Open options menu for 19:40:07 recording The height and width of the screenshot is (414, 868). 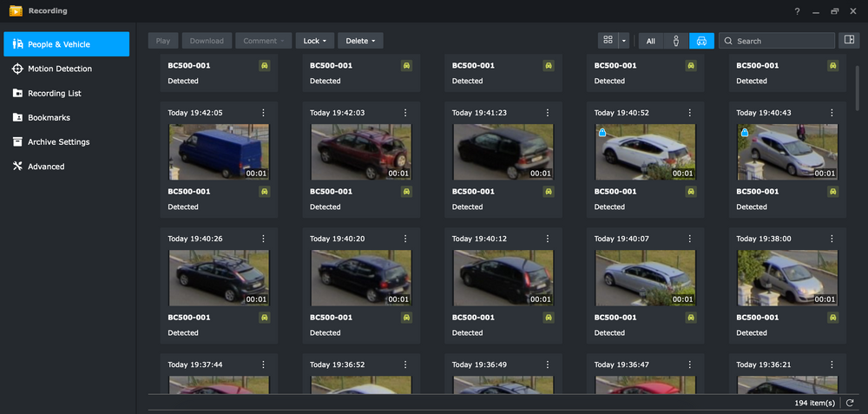(690, 239)
